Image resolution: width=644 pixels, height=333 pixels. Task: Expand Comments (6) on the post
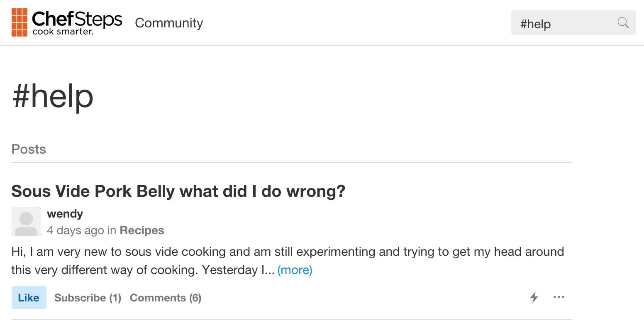[166, 298]
